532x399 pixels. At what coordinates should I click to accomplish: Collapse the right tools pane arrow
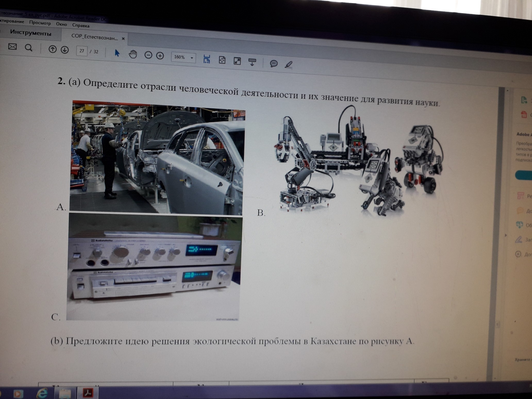click(x=506, y=235)
